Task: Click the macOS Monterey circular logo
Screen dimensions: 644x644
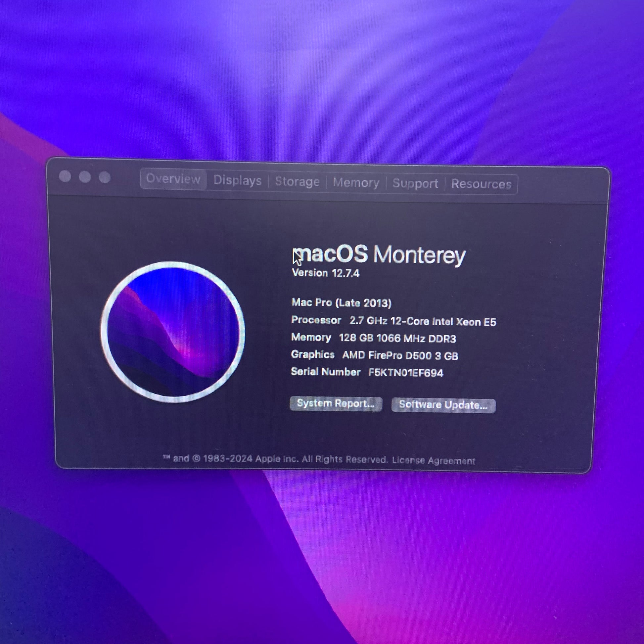Action: (x=173, y=332)
